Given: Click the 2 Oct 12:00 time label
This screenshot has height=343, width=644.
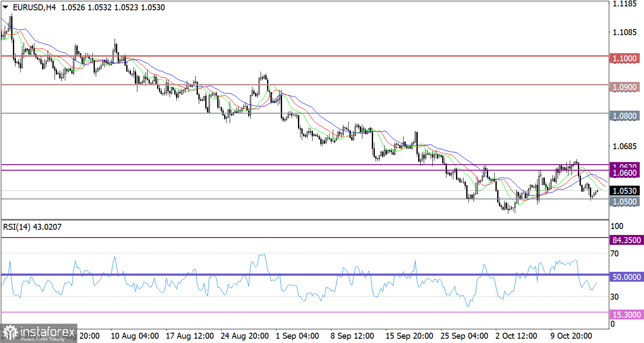Looking at the screenshot, I should pyautogui.click(x=517, y=335).
